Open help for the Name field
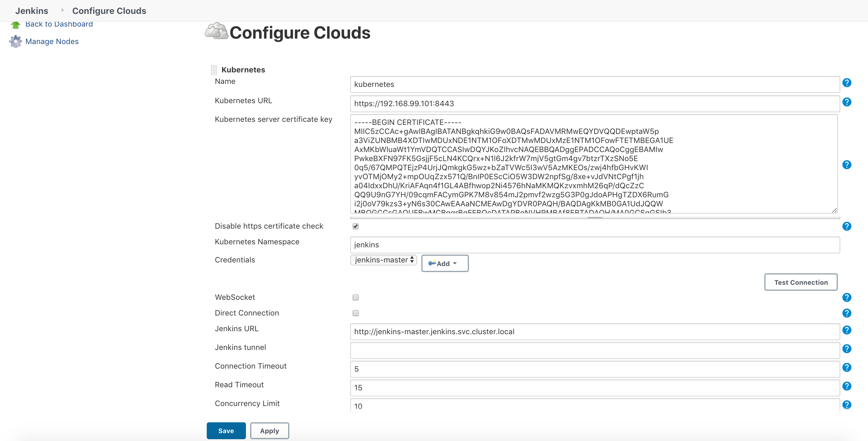The width and height of the screenshot is (868, 441). (x=847, y=83)
